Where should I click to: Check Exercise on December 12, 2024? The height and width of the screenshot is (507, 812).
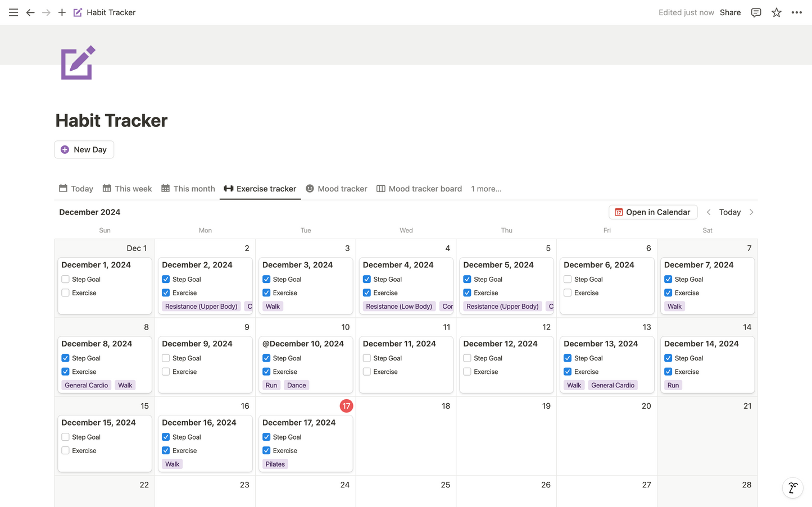pos(467,372)
